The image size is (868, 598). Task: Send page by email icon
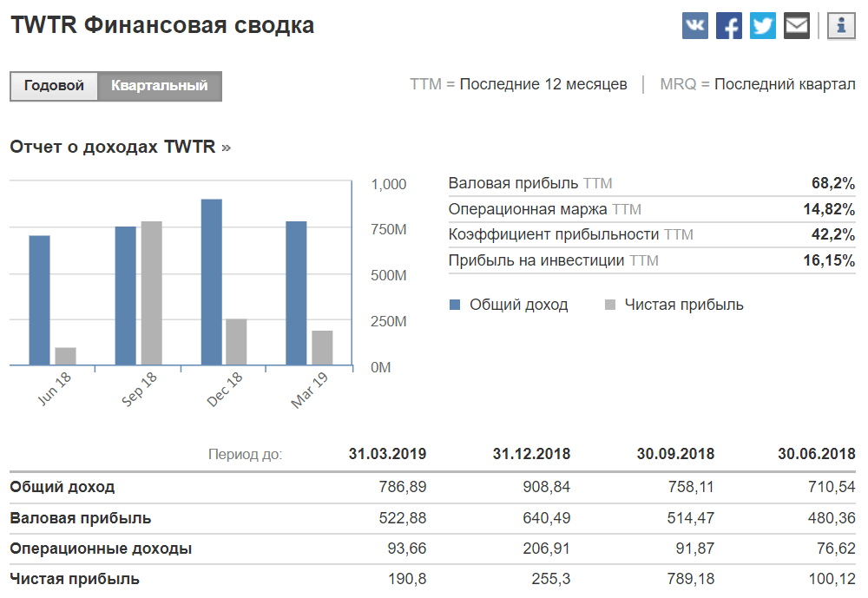point(796,25)
